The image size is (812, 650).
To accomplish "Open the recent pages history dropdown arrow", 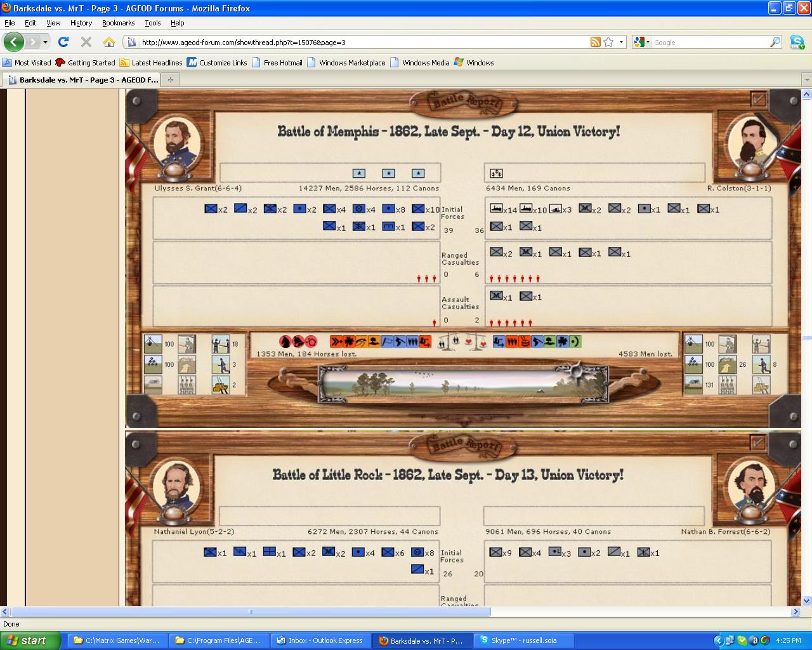I will tap(45, 42).
